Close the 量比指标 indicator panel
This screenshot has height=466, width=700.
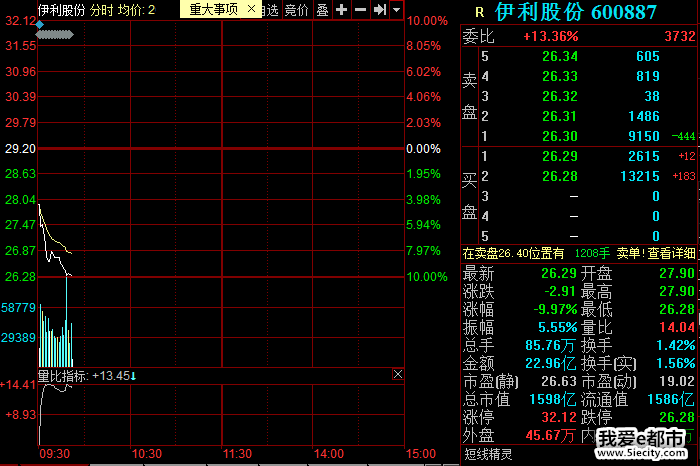coord(398,374)
